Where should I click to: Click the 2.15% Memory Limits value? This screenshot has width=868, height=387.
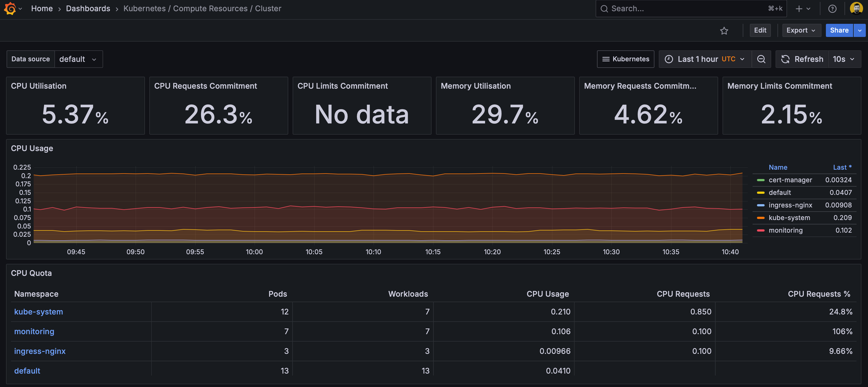(x=792, y=115)
